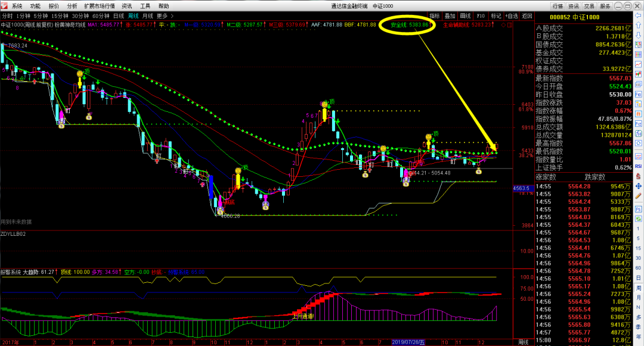Screen dimensions: 644x346
Task: Select the blue four-arrow move icon
Action: click(638, 186)
